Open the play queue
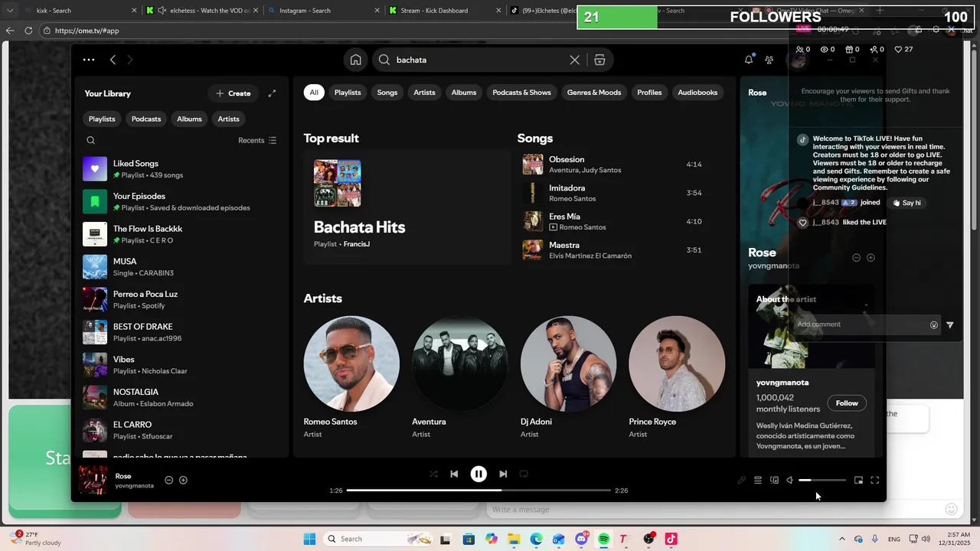This screenshot has width=980, height=551. 758,480
